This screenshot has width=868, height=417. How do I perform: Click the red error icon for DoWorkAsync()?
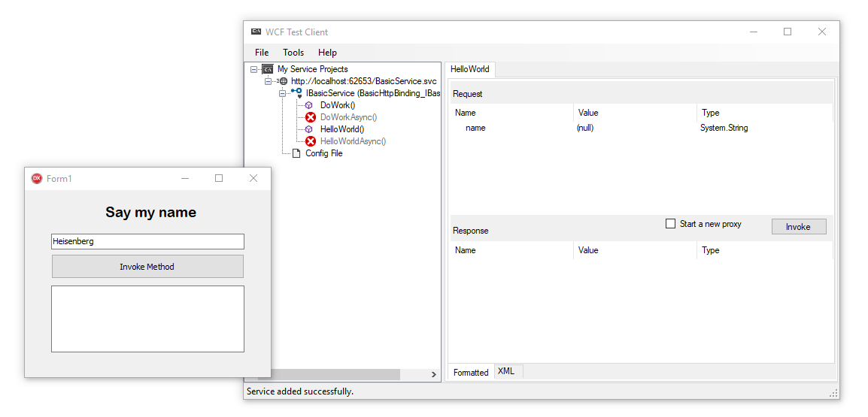point(311,117)
